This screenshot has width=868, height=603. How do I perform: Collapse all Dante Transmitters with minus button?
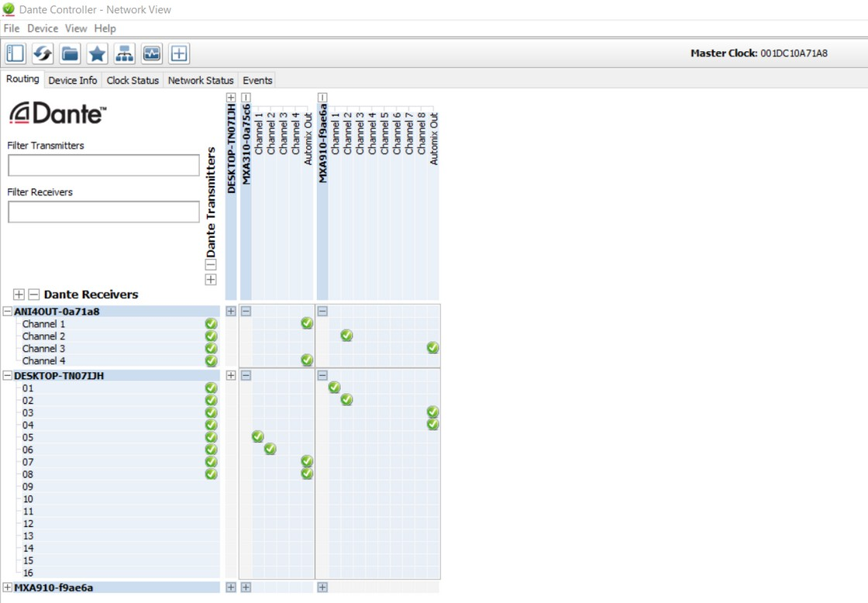[x=211, y=264]
